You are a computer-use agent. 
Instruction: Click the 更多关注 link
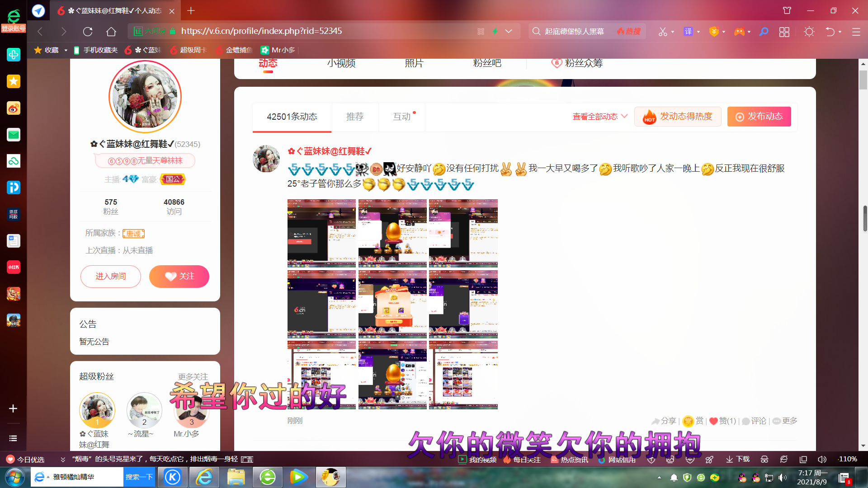point(193,377)
